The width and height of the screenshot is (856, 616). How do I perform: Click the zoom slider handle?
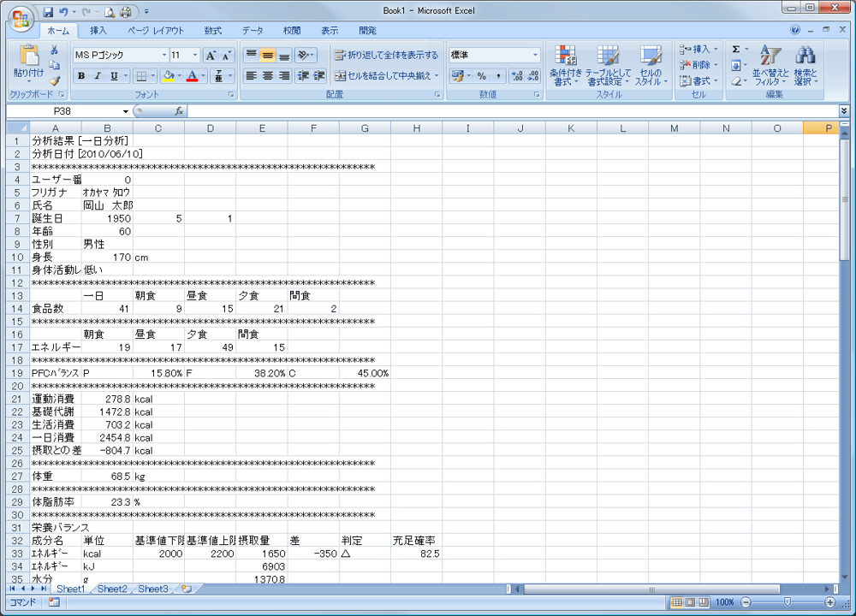tap(788, 601)
